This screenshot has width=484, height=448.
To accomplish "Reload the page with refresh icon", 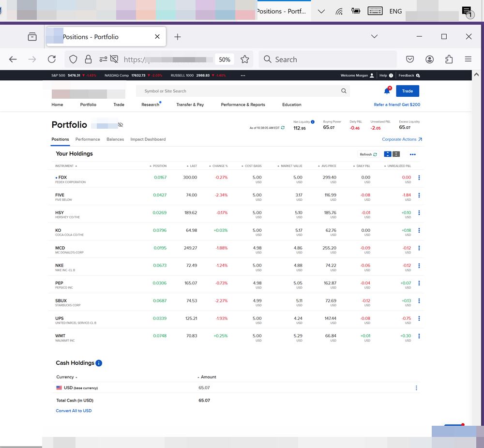I will tap(52, 59).
